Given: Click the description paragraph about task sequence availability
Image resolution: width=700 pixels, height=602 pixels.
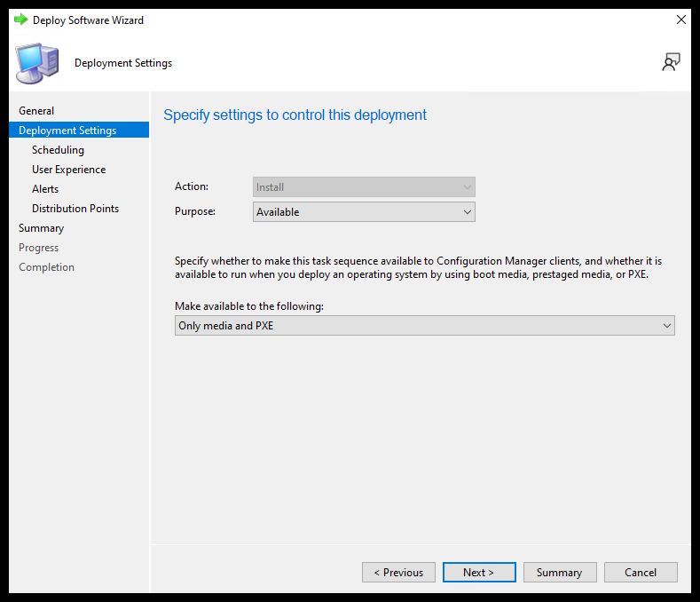Looking at the screenshot, I should click(418, 267).
